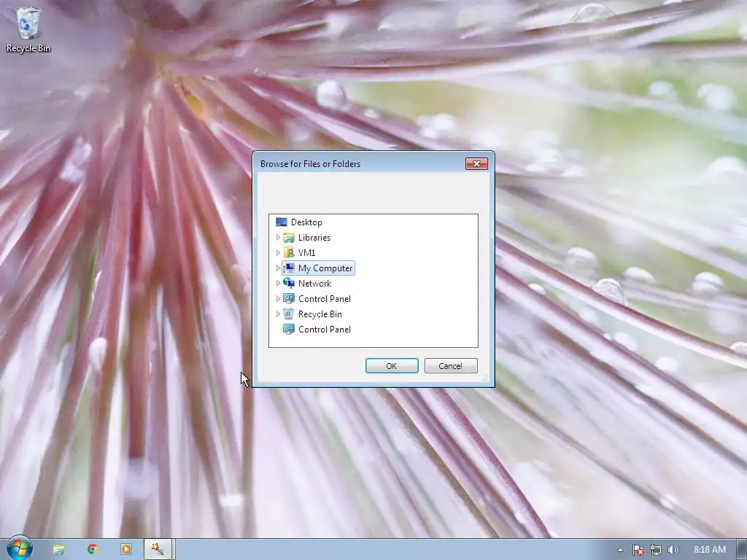The height and width of the screenshot is (560, 747).
Task: Open Recycle Bin desktop icon
Action: point(28,28)
